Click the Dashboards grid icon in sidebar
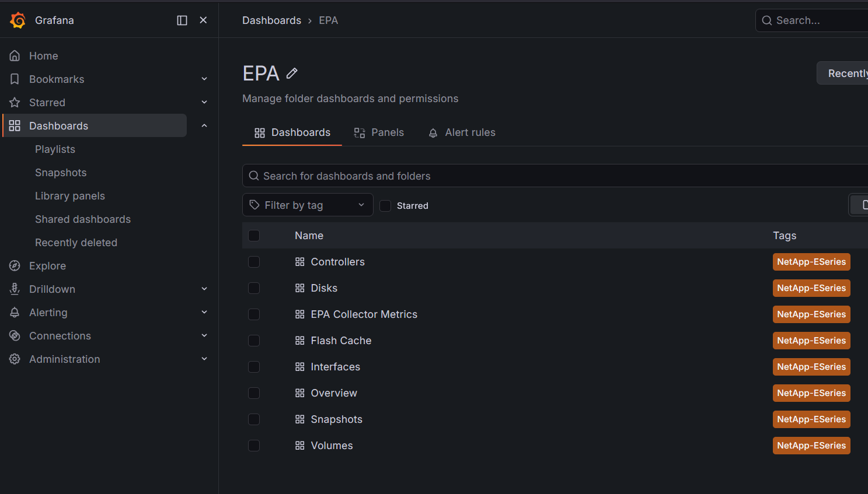Image resolution: width=868 pixels, height=494 pixels. point(15,126)
